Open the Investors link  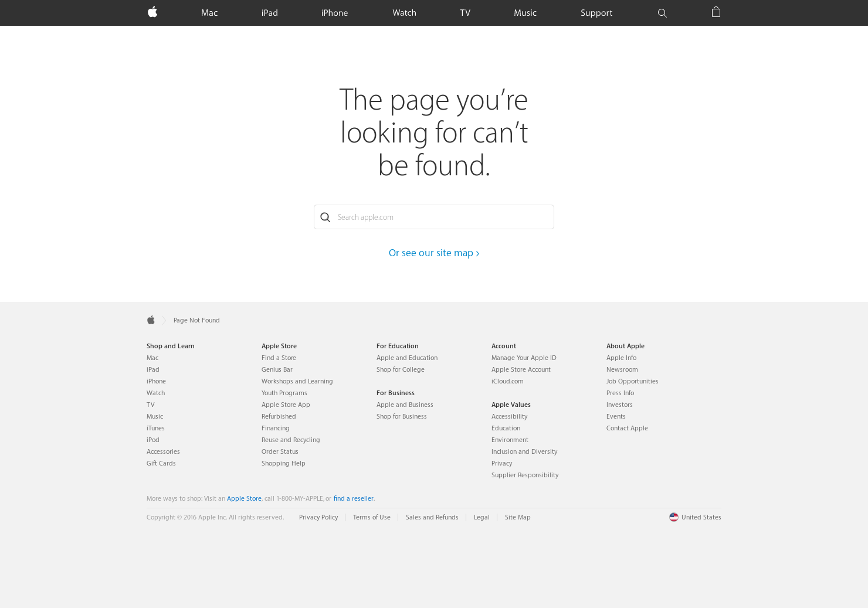click(x=619, y=405)
